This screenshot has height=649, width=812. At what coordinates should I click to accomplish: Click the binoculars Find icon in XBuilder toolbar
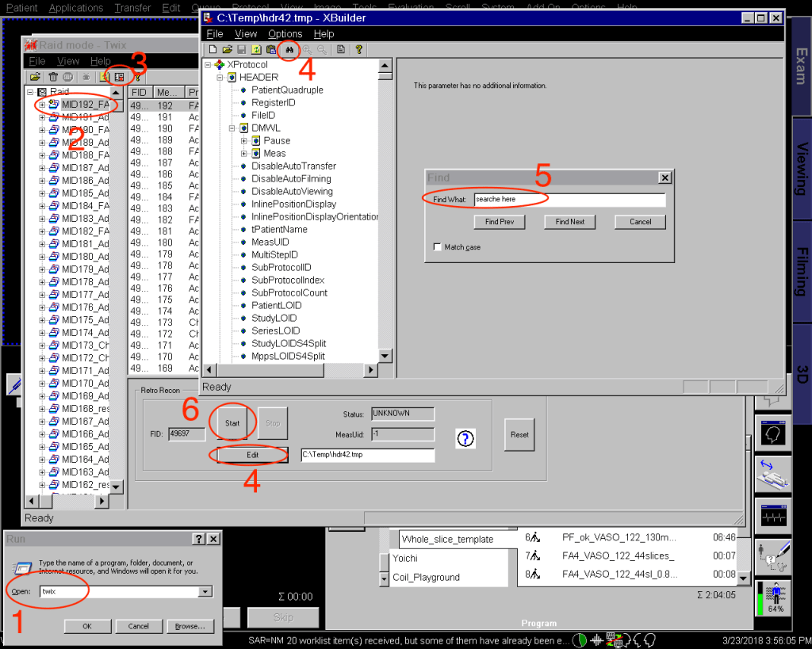[x=289, y=50]
